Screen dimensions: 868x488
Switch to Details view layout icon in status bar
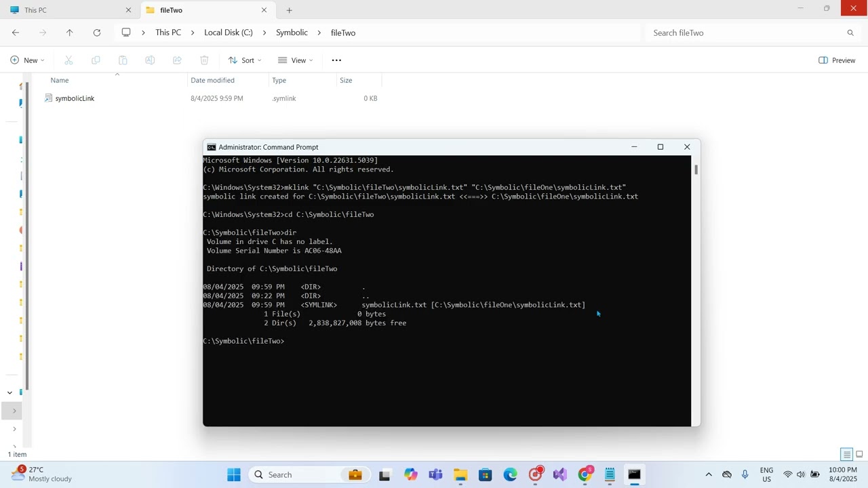(x=846, y=454)
